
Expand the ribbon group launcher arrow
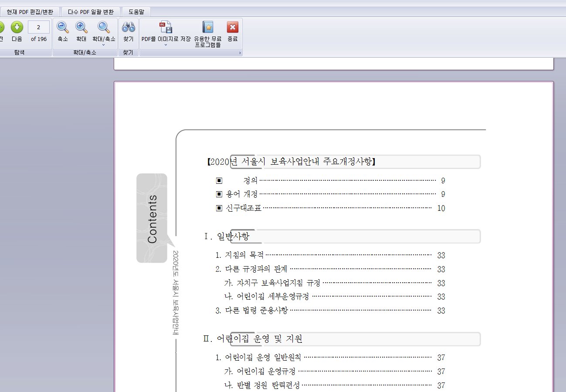click(239, 53)
